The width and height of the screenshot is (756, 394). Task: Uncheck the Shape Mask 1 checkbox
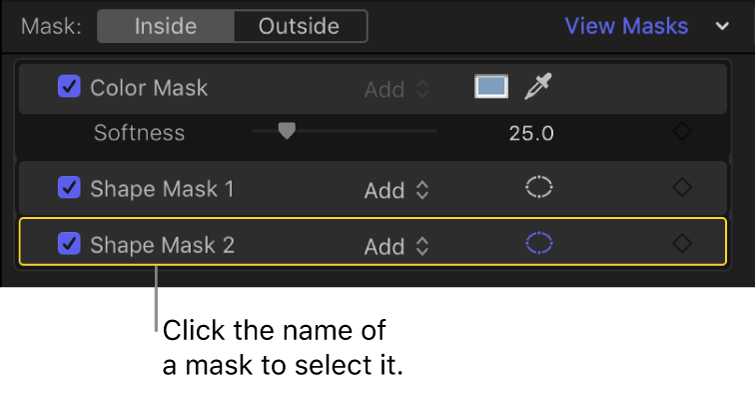(x=69, y=188)
